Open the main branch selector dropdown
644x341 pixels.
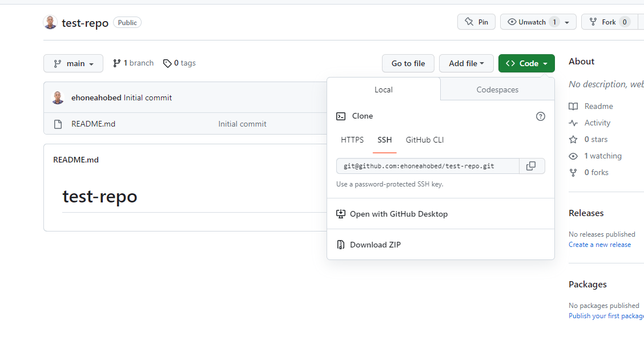[74, 63]
